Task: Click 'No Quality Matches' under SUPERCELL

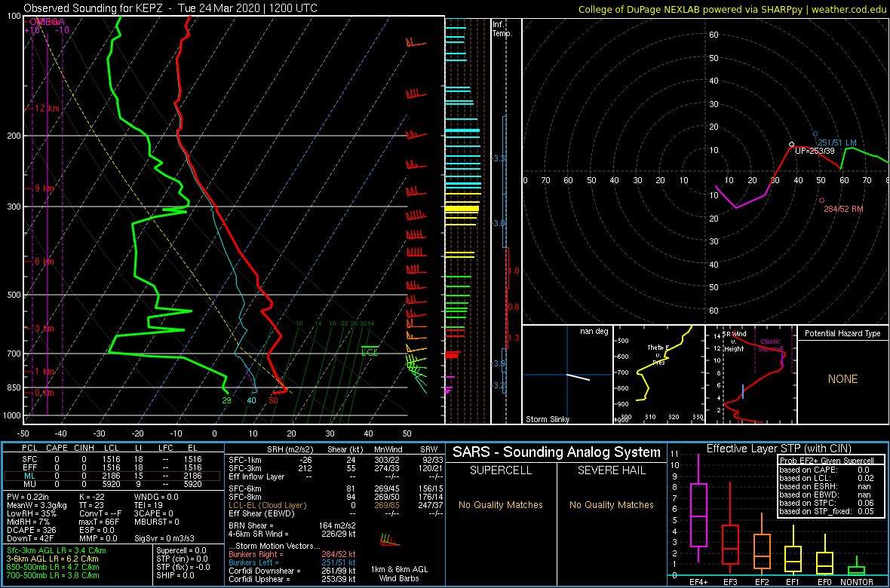Action: point(501,504)
